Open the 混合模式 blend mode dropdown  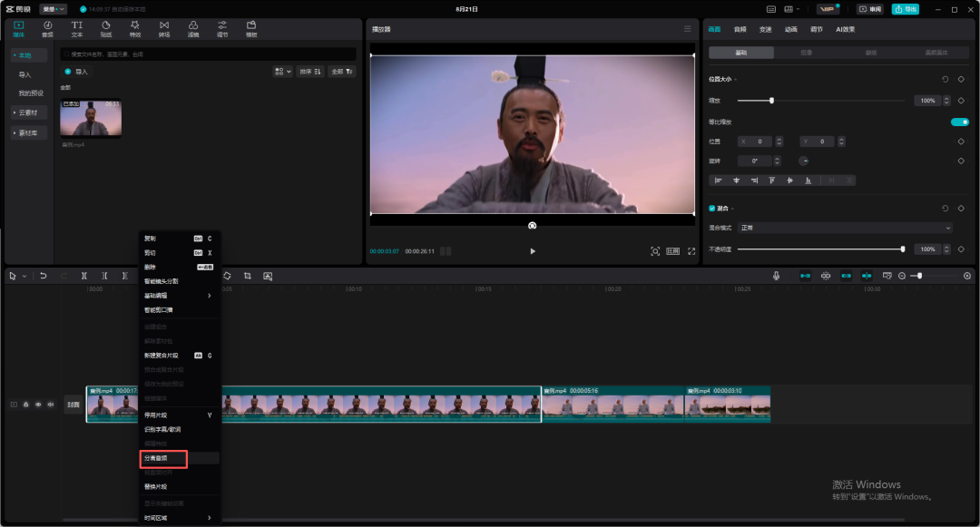click(x=845, y=228)
